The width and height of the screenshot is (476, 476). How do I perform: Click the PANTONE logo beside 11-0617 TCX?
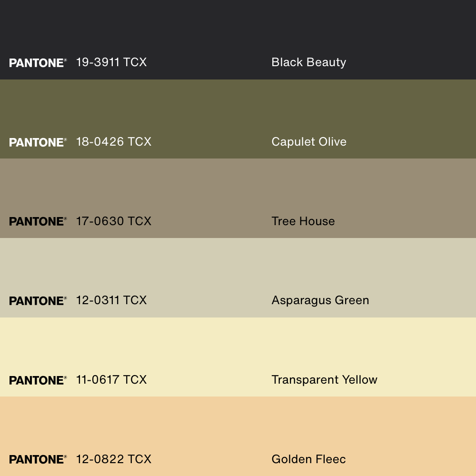[x=38, y=380]
